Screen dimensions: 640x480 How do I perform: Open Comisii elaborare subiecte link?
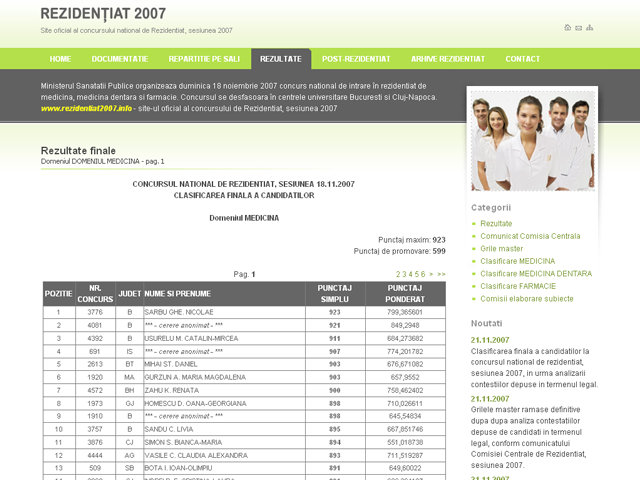click(x=526, y=298)
